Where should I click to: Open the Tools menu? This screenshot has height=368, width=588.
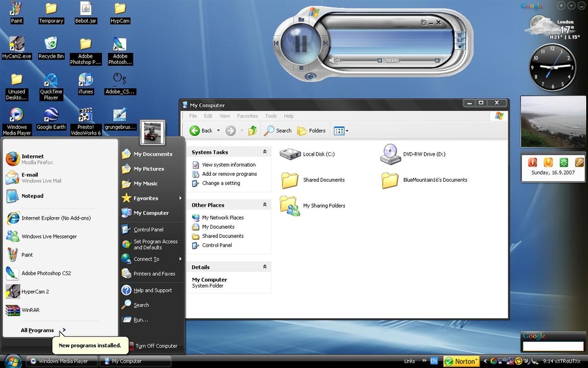(270, 116)
